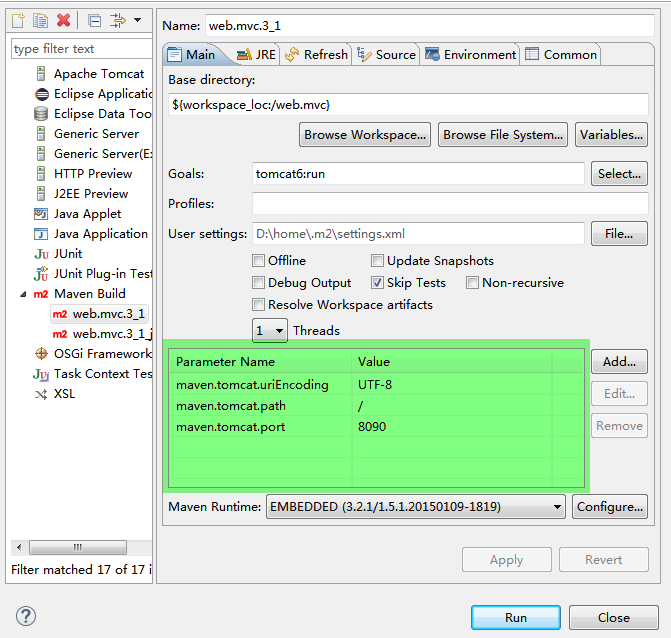Click the horizontal scrollbar thumb in tree panel
Viewport: 671px width, 638px height.
[78, 547]
